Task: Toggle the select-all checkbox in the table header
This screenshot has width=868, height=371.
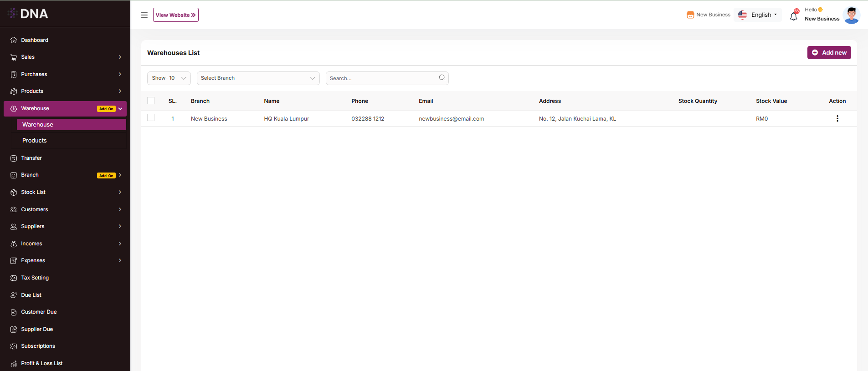Action: tap(151, 101)
